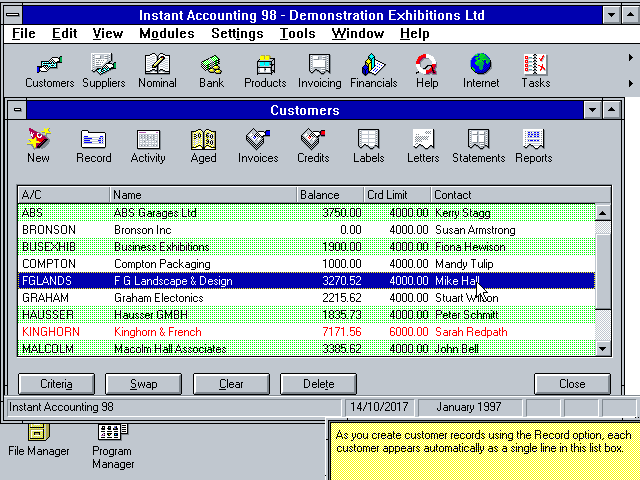Viewport: 640px width, 480px height.
Task: Open the Help menu in the menu bar
Action: (x=415, y=33)
